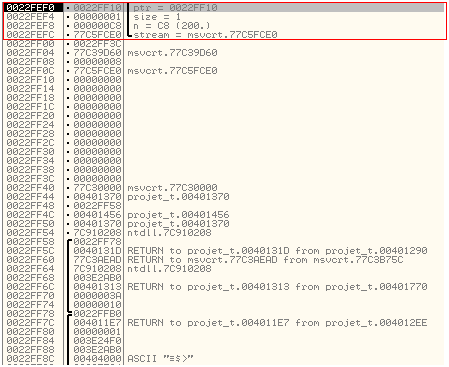Click the value 0022FFB0
Viewport: 449px width, 367px height.
click(x=97, y=314)
